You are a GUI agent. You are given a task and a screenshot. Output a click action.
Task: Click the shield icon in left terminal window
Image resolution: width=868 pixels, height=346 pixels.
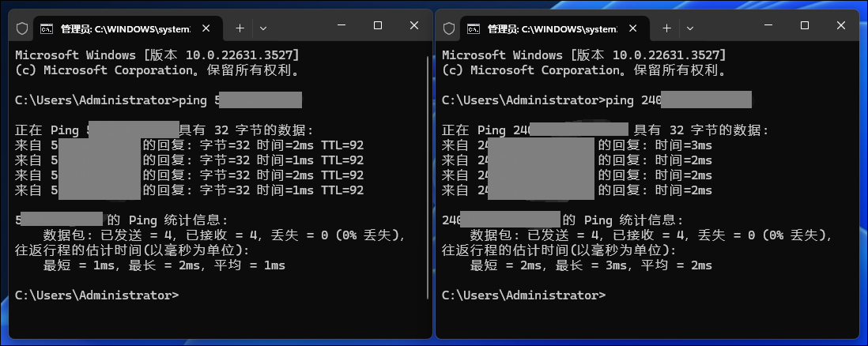[x=22, y=28]
